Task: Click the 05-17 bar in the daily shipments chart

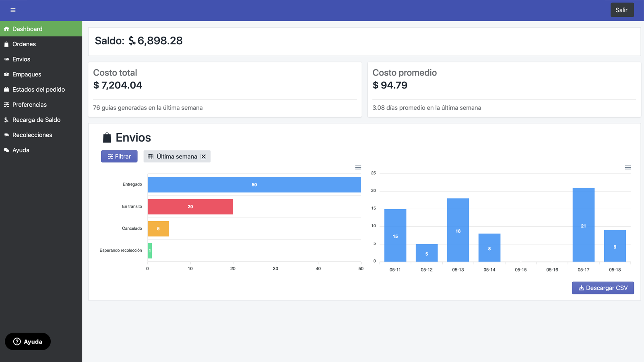Action: [x=583, y=225]
